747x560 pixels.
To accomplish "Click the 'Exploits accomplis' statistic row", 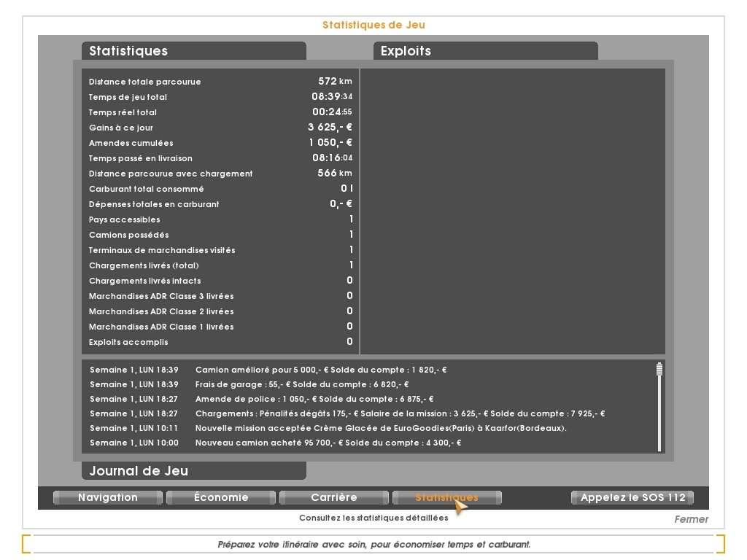I will tap(219, 342).
